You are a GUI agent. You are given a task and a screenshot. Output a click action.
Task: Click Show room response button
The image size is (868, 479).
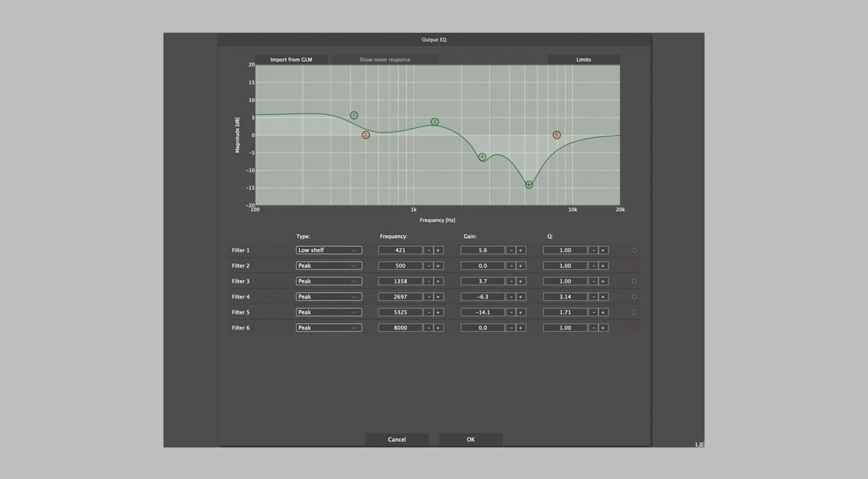[x=385, y=59]
